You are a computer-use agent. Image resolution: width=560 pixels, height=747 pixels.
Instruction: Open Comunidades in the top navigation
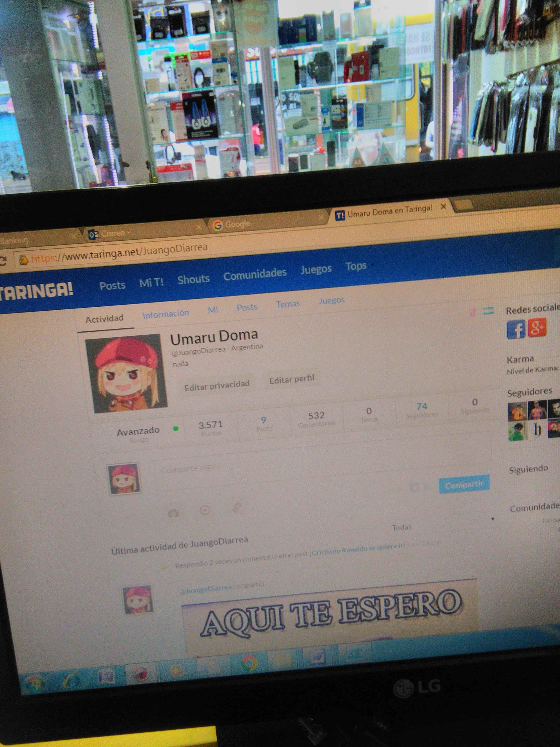(255, 275)
